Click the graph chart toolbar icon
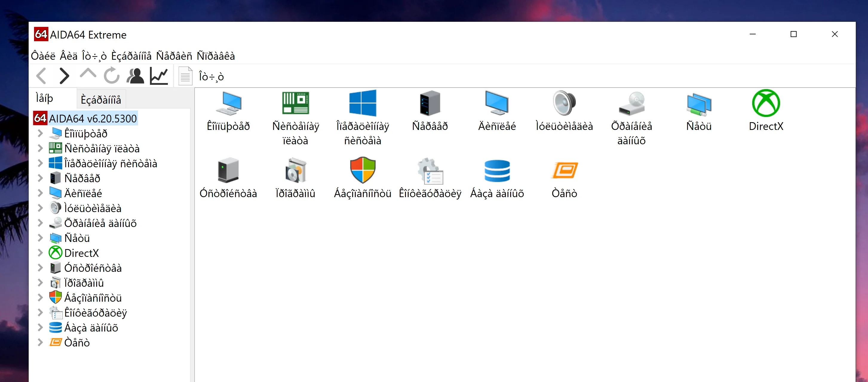The height and width of the screenshot is (382, 868). pos(159,76)
